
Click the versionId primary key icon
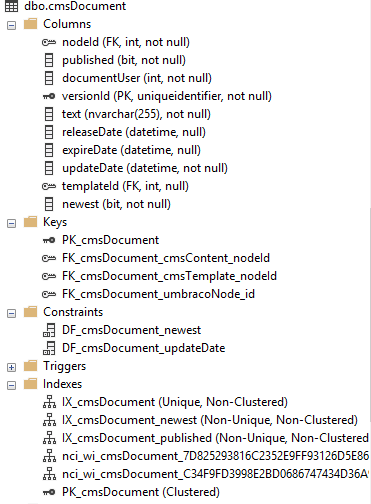tap(49, 96)
